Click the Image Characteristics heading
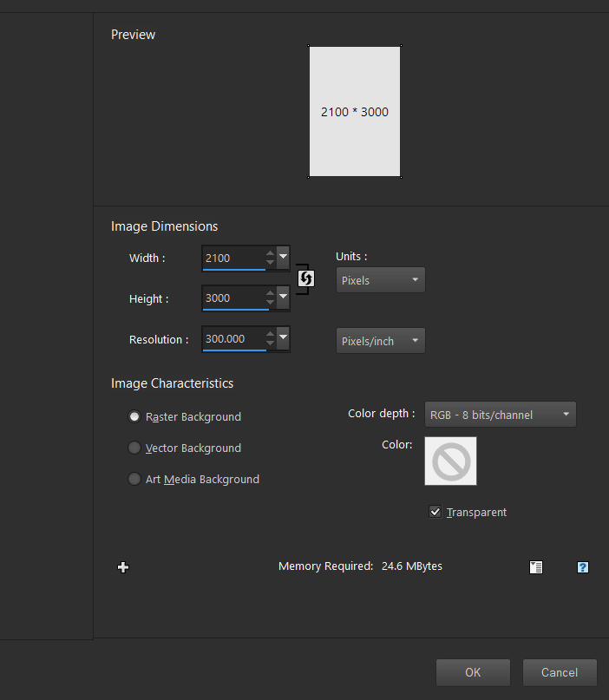The width and height of the screenshot is (609, 700). [172, 383]
